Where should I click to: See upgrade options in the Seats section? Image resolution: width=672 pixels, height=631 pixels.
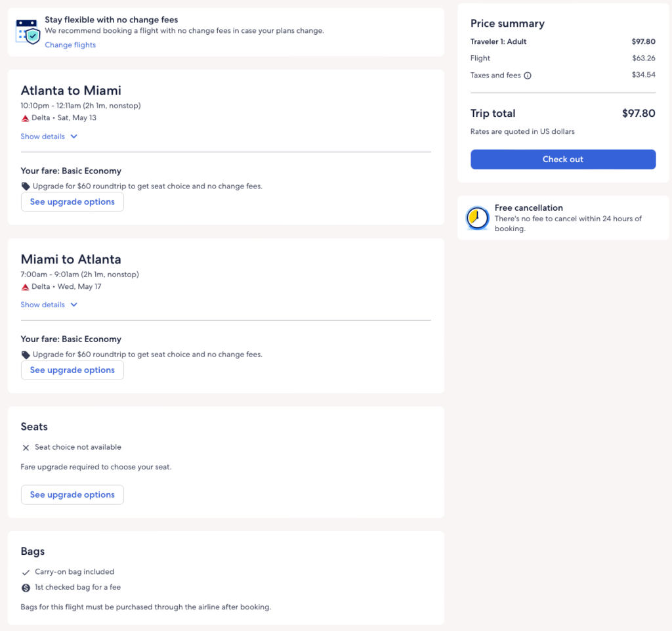(72, 494)
